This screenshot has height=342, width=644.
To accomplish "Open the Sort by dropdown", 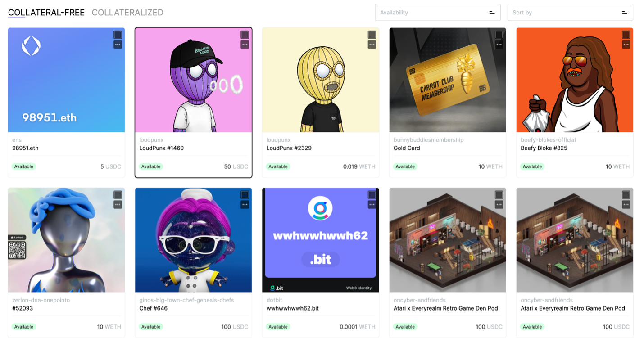I will coord(570,13).
